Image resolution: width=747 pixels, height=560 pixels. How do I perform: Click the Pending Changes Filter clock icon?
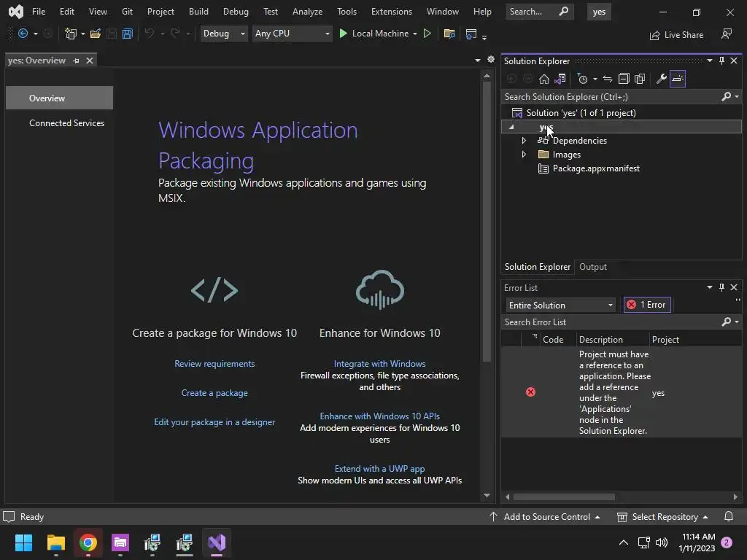582,79
